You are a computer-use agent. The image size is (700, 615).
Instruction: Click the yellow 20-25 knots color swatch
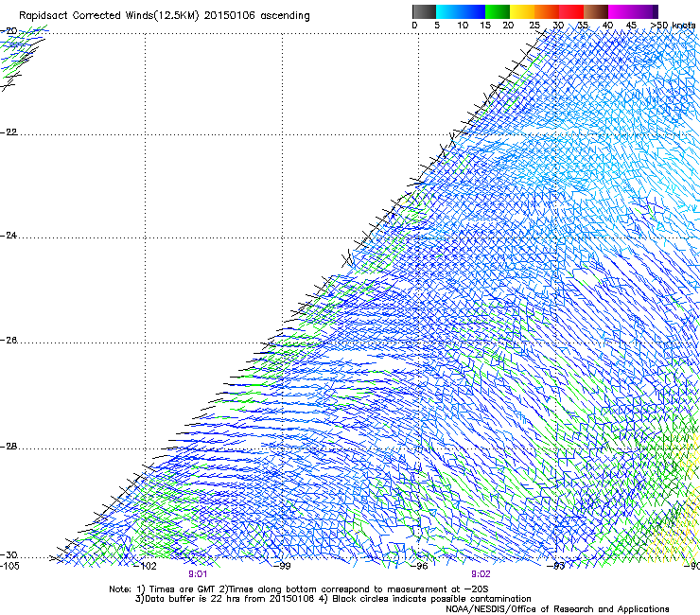click(522, 11)
